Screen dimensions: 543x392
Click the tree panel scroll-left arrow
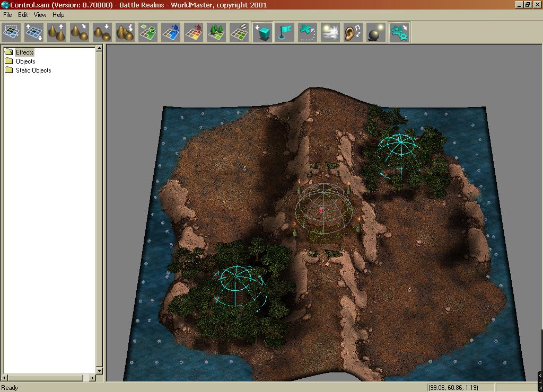[x=4, y=378]
